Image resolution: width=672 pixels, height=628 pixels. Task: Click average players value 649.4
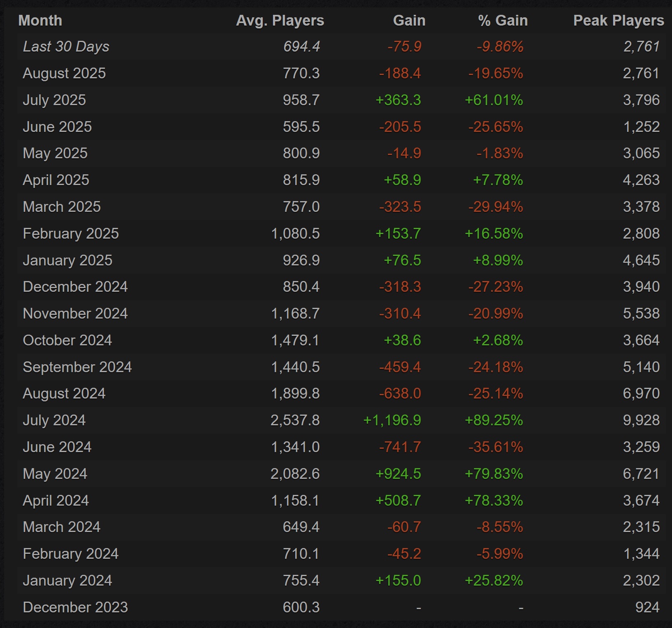coord(301,527)
